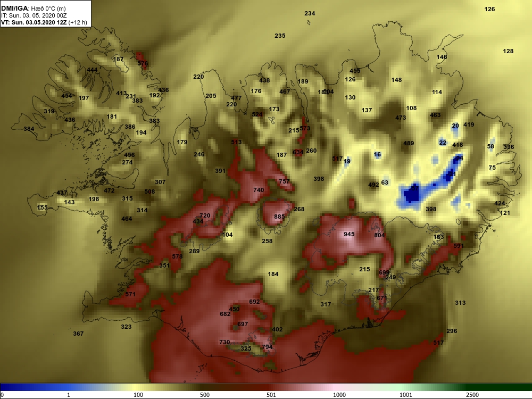The height and width of the screenshot is (399, 532).
Task: Click the 2500 label on the color scale
Action: (472, 395)
